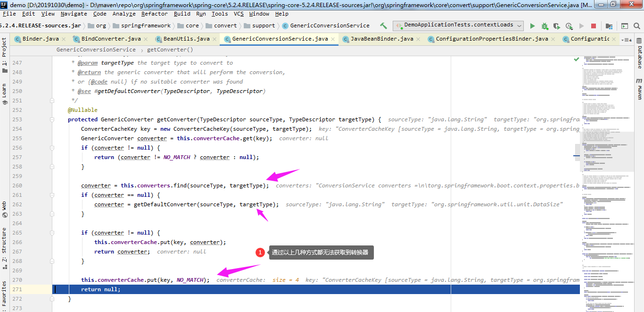This screenshot has width=644, height=312.
Task: Set a breakpoint in the line 270 gutter
Action: click(x=38, y=280)
